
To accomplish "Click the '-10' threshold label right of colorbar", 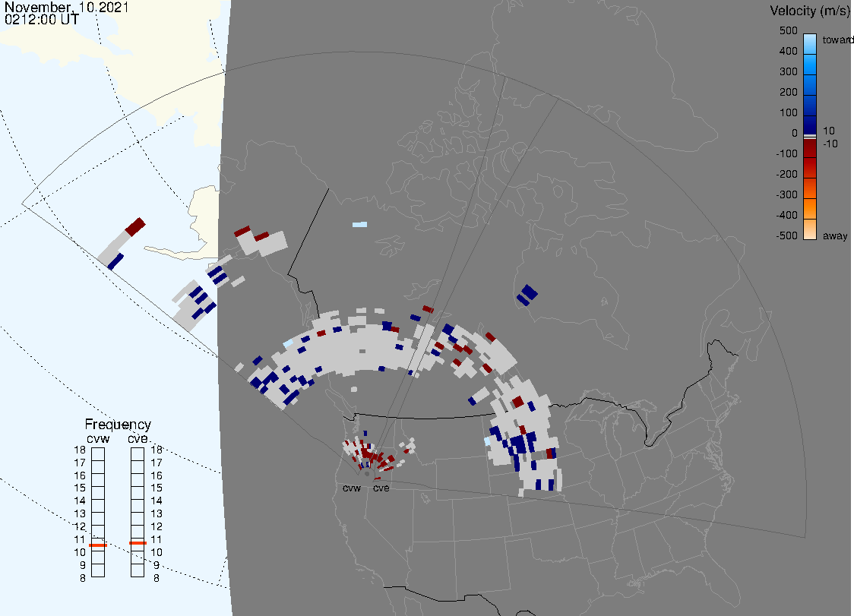I will point(830,144).
